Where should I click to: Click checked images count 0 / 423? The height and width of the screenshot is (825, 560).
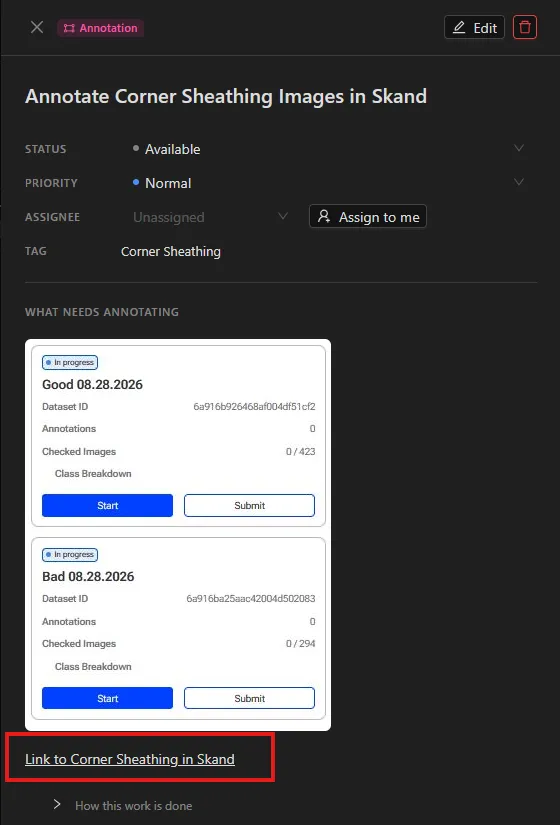tap(301, 451)
